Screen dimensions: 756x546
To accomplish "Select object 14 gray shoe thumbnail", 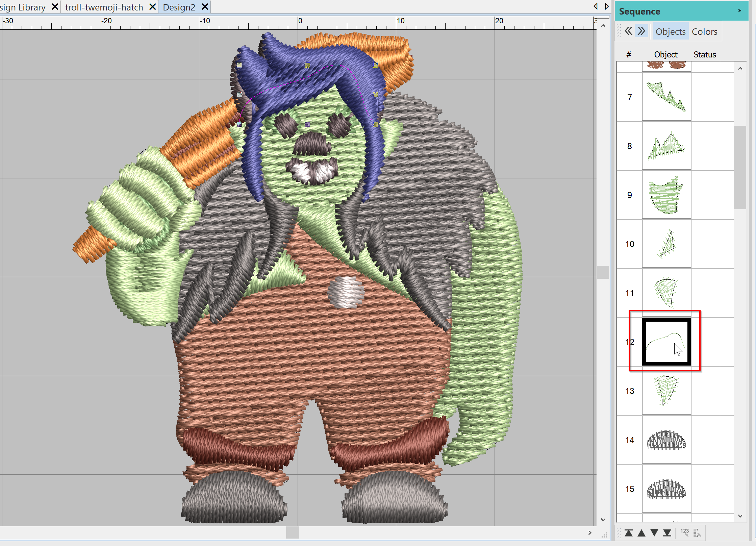I will pyautogui.click(x=666, y=440).
